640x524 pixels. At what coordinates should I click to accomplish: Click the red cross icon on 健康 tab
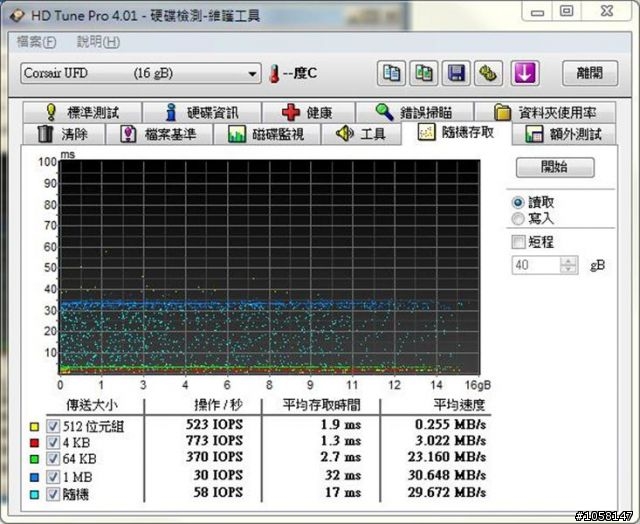tap(291, 113)
